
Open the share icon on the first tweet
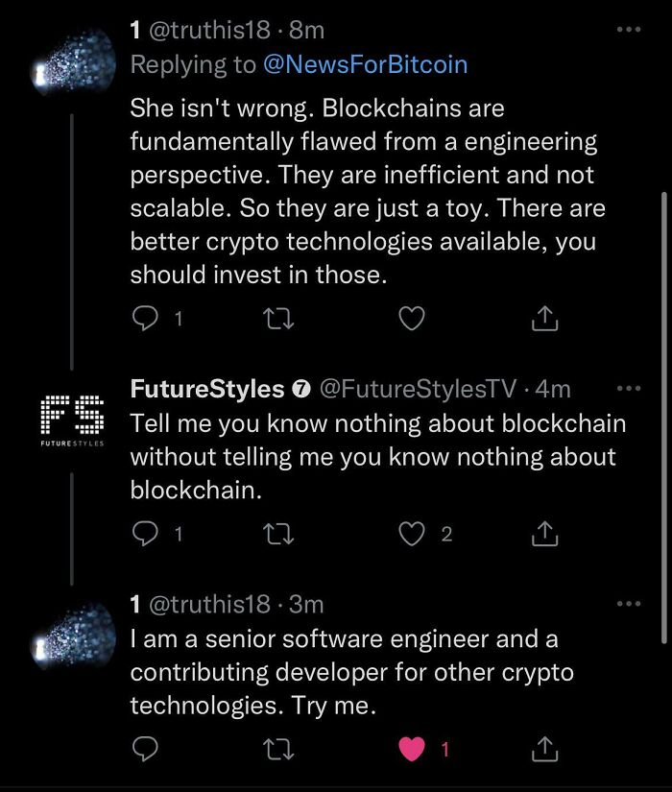tap(544, 318)
